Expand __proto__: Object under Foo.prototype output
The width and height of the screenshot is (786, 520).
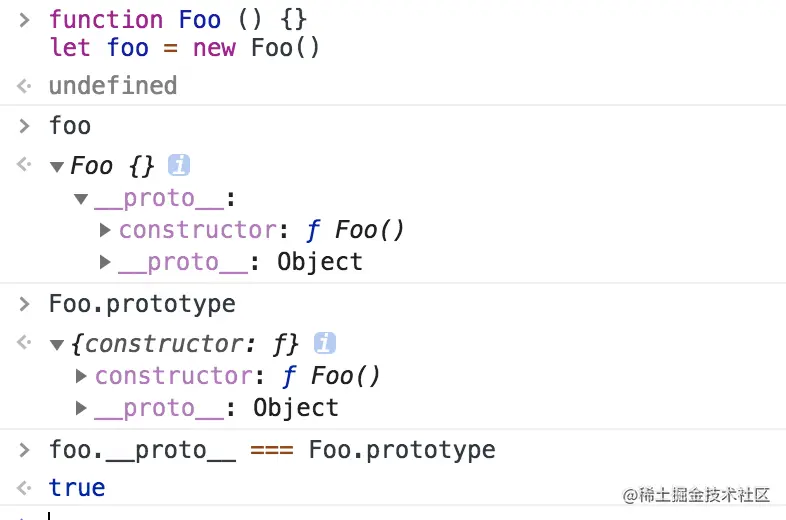(81, 408)
